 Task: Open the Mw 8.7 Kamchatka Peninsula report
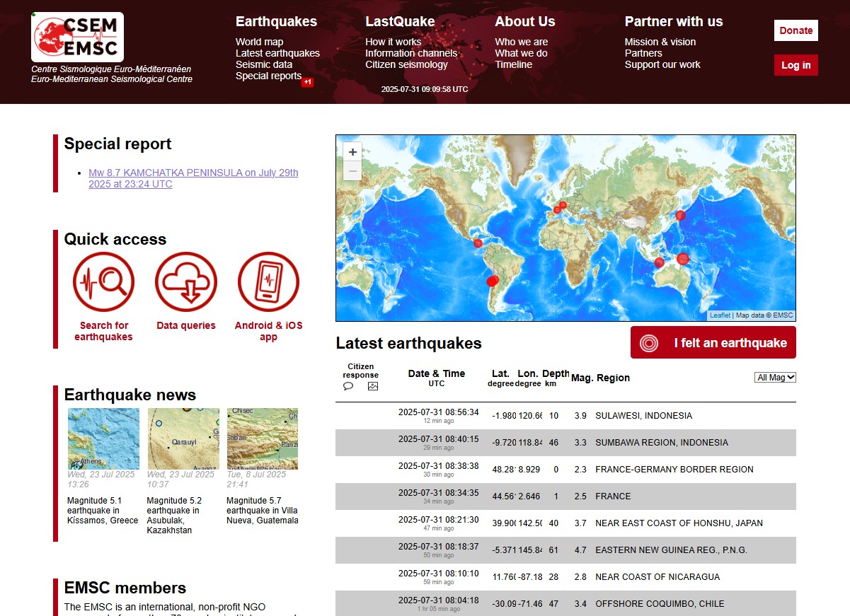pos(193,178)
